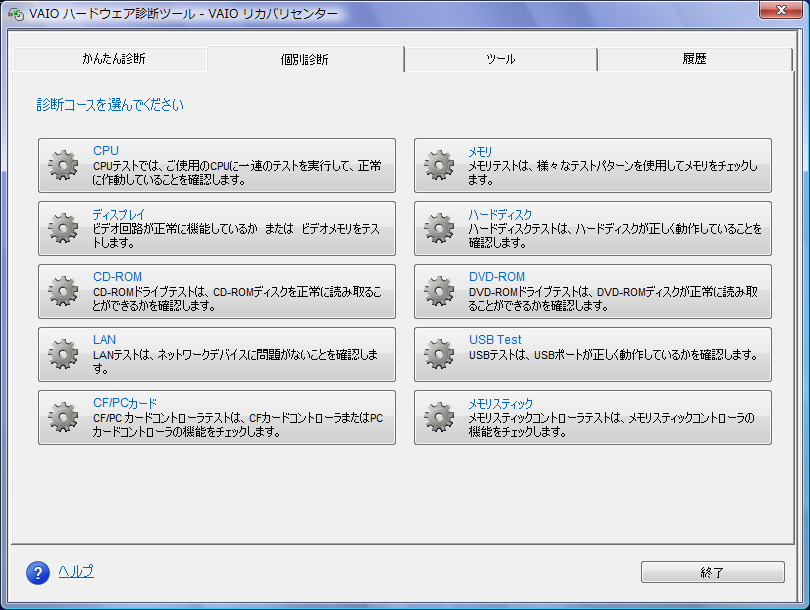Viewport: 810px width, 610px height.
Task: Close the VAIO hardware diagnostics window
Action: pos(781,10)
